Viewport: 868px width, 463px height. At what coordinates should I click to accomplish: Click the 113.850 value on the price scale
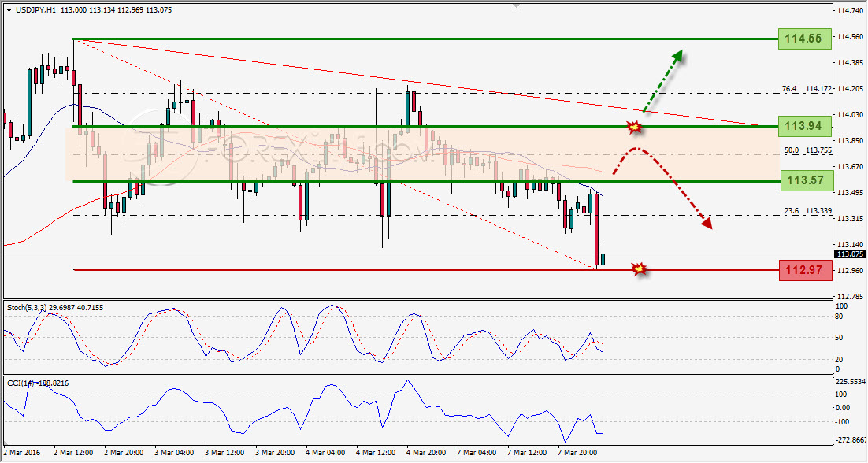(851, 140)
